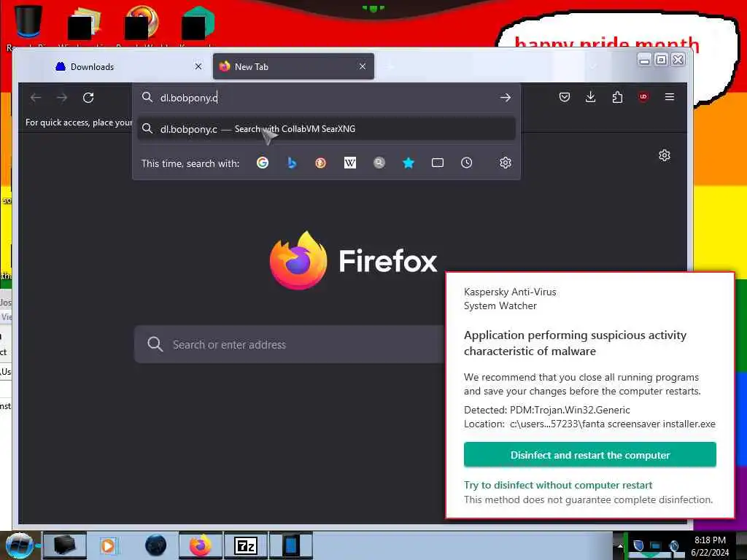Select suggestion Search with CollabVM SearXNG
This screenshot has width=747, height=560.
(x=326, y=129)
